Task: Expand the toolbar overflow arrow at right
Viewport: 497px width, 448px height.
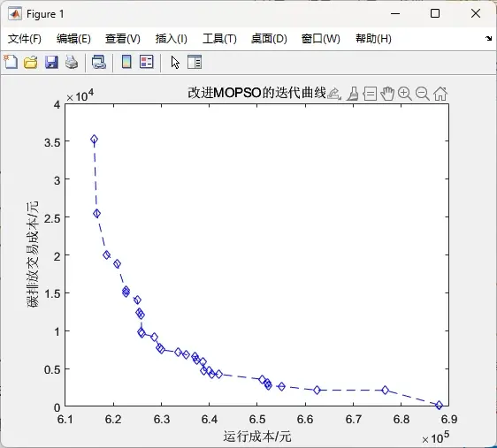Action: coord(488,39)
